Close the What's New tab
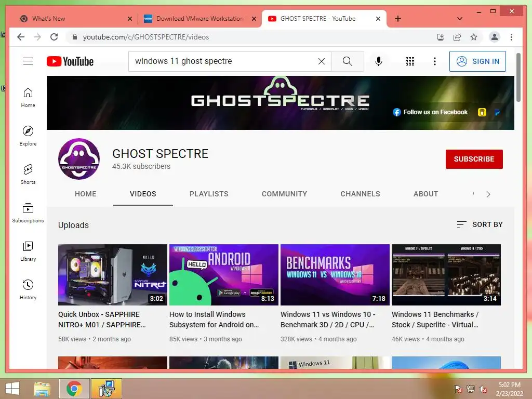Image resolution: width=532 pixels, height=399 pixels. click(129, 19)
